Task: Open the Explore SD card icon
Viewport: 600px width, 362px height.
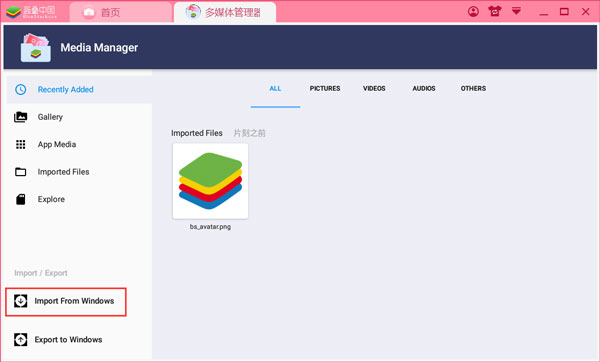Action: coord(20,199)
